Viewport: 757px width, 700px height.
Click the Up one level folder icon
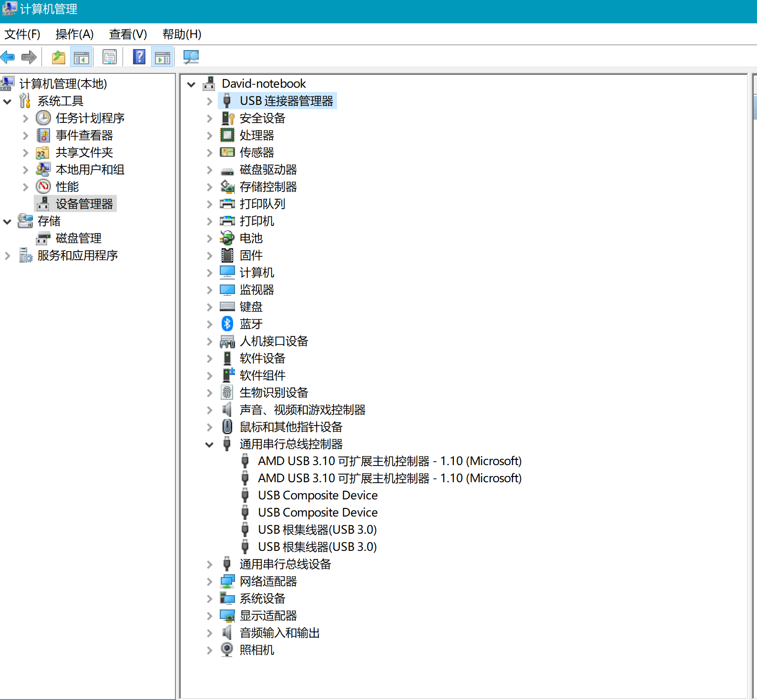point(59,58)
